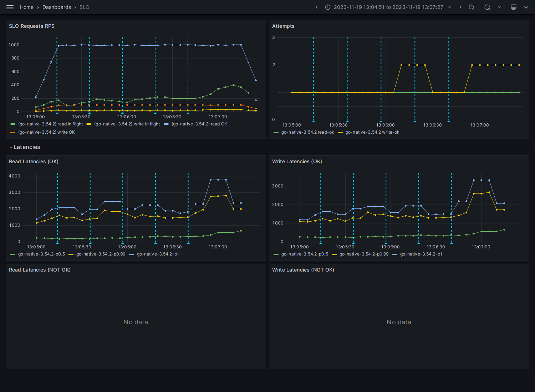Click the 3000 y-axis label in Write Latencies
Image resolution: width=535 pixels, height=392 pixels.
pos(277,186)
